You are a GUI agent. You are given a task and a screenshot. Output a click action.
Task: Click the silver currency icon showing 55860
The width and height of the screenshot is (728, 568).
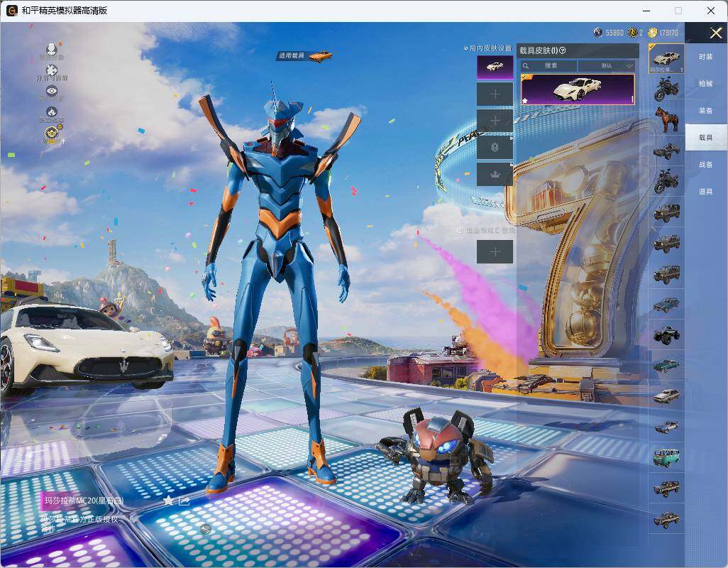(x=598, y=33)
